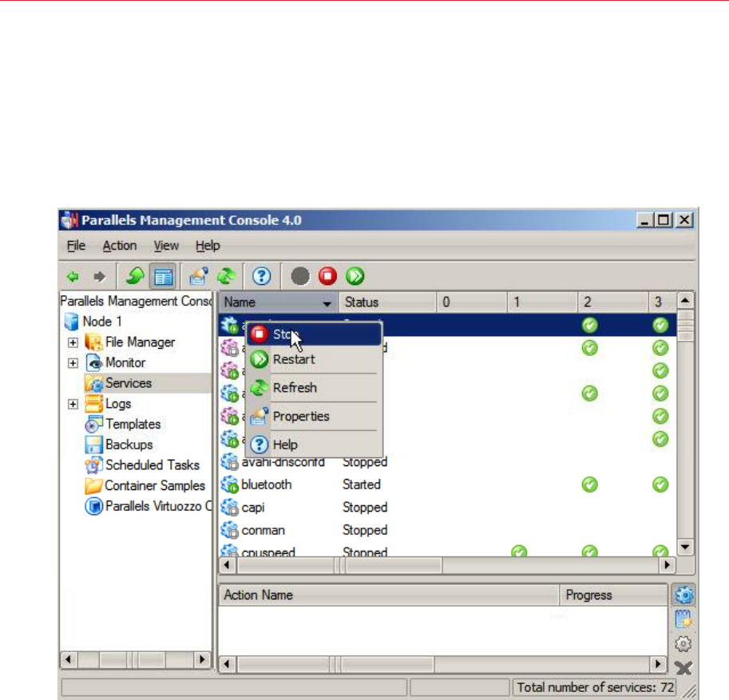Open the Action menu
The height and width of the screenshot is (700, 729).
click(x=120, y=245)
